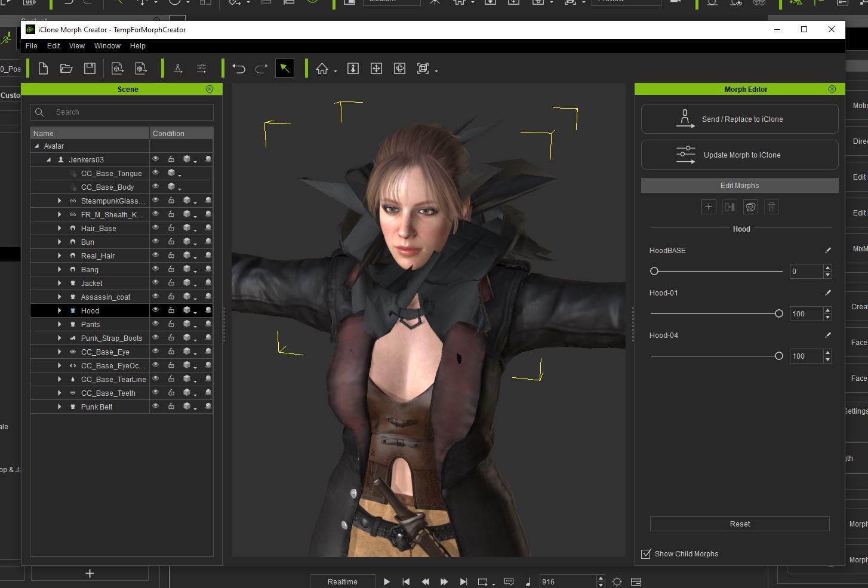Collapse the Avatar tree node

(x=36, y=146)
